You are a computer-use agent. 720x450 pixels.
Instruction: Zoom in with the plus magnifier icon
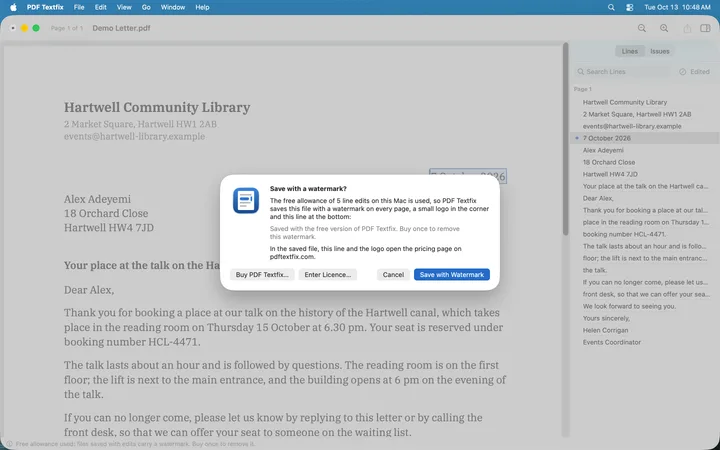coord(664,28)
